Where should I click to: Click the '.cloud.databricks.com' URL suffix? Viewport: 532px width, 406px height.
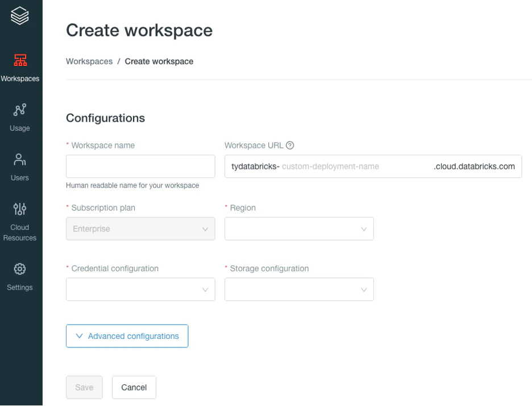tap(475, 167)
